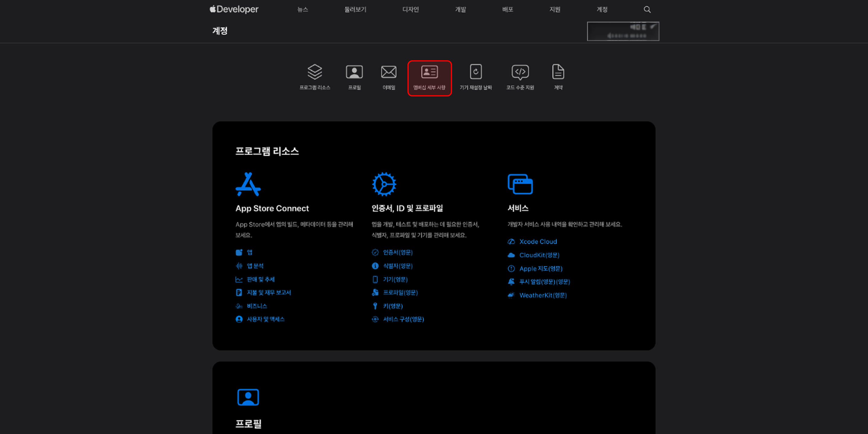Open the App Store Connect icon

(248, 184)
